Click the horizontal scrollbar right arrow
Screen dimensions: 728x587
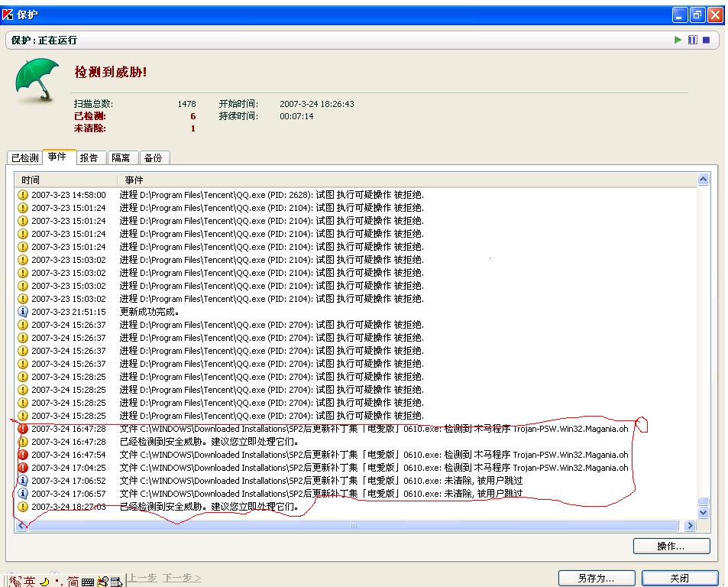point(690,525)
